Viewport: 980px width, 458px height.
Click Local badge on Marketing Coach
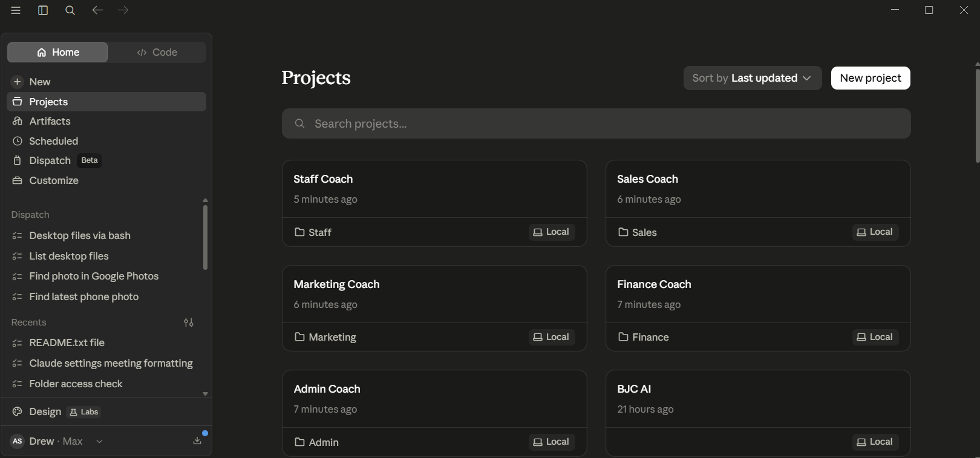click(x=552, y=337)
